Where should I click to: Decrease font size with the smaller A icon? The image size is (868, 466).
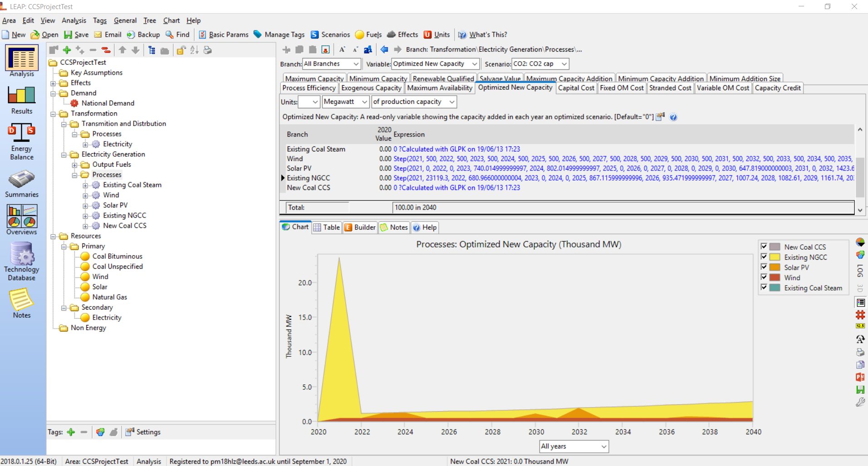pos(355,49)
